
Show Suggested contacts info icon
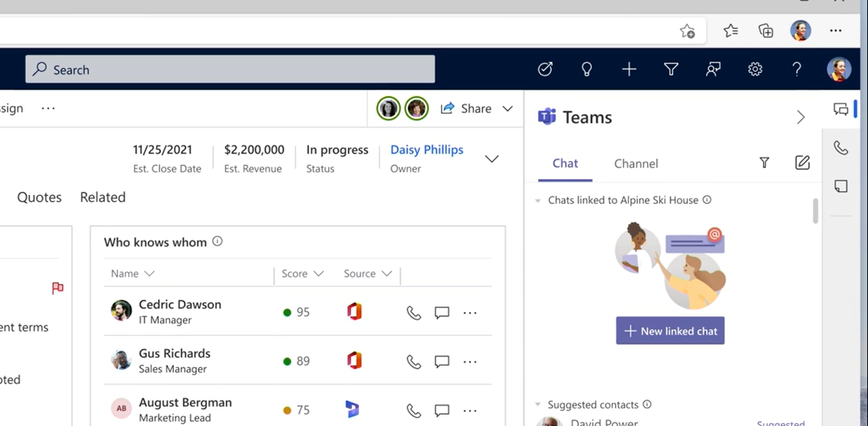pyautogui.click(x=647, y=404)
